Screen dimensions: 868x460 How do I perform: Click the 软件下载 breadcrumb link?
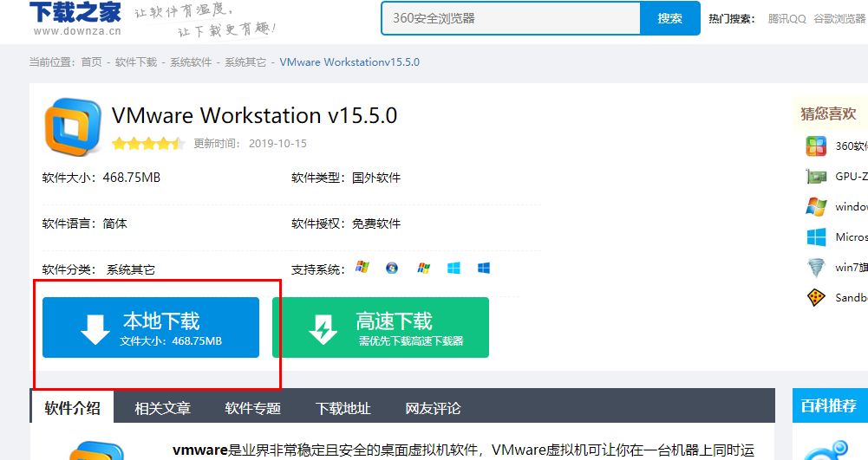136,62
